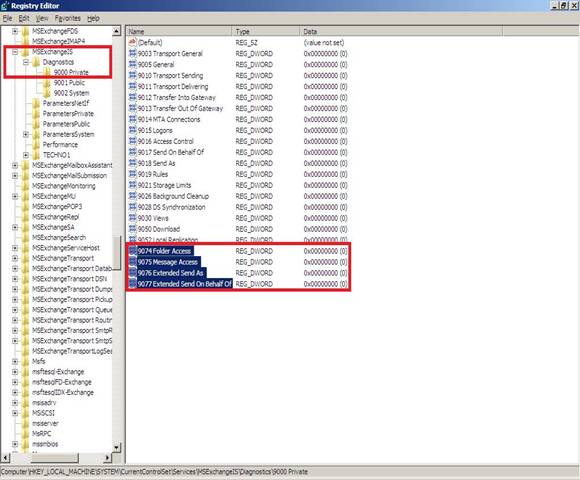Click the MSExchangeRepl folder icon
Image resolution: width=580 pixels, height=480 pixels.
click(x=26, y=217)
